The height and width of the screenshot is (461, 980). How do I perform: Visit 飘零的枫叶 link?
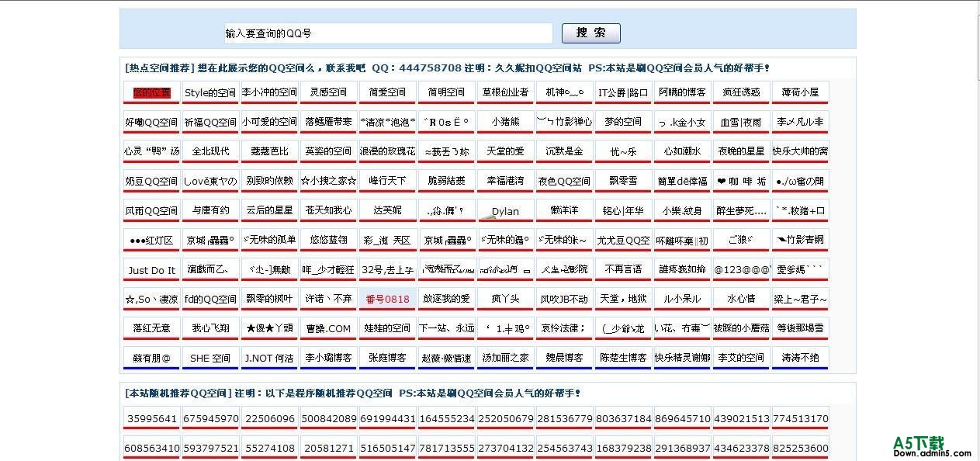pos(269,299)
